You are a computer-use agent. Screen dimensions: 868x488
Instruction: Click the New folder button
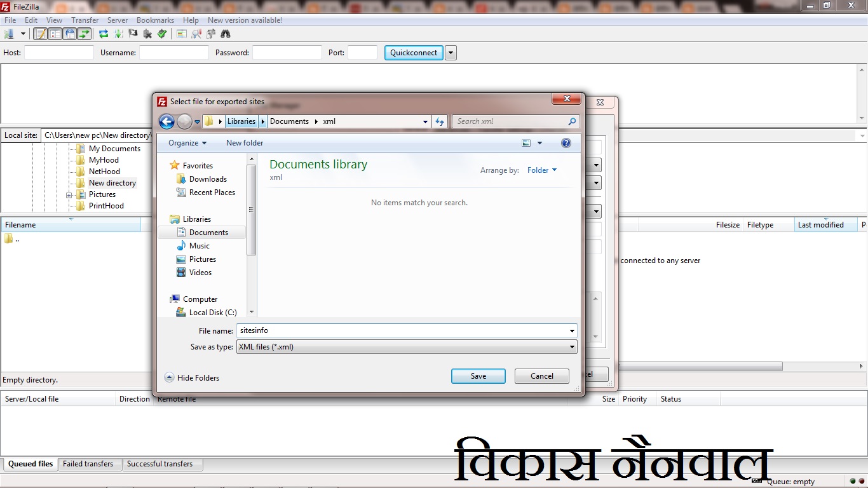click(245, 143)
